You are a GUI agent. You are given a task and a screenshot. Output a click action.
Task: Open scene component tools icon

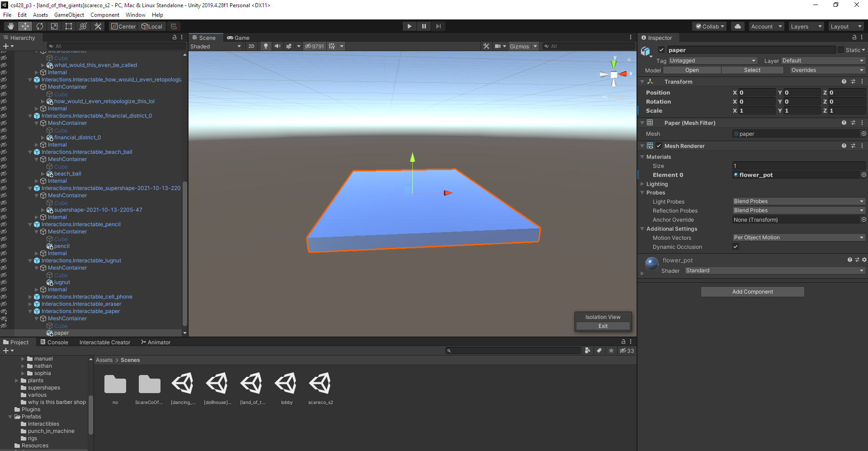486,46
